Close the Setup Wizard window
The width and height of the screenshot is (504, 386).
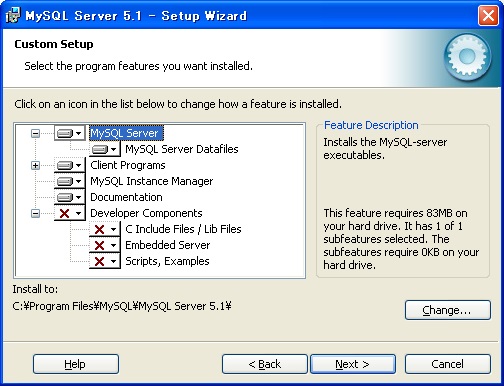tap(488, 15)
